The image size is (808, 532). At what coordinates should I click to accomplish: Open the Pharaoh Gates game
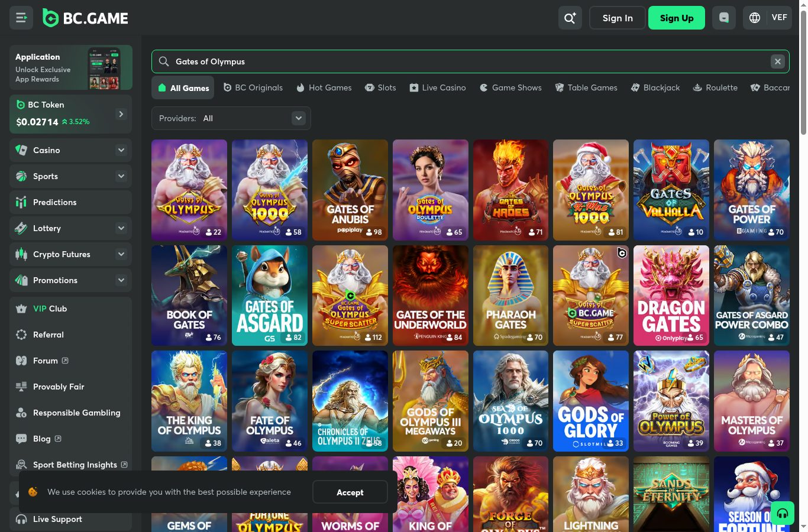pos(510,296)
